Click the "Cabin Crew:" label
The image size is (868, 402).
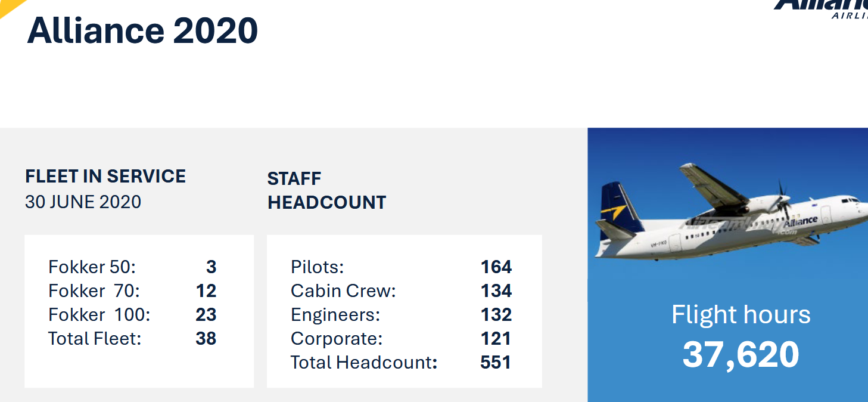[x=343, y=291]
